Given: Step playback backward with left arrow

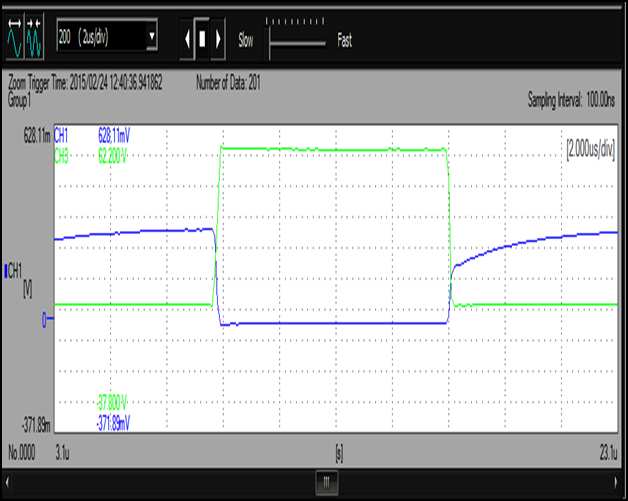Looking at the screenshot, I should click(x=187, y=39).
